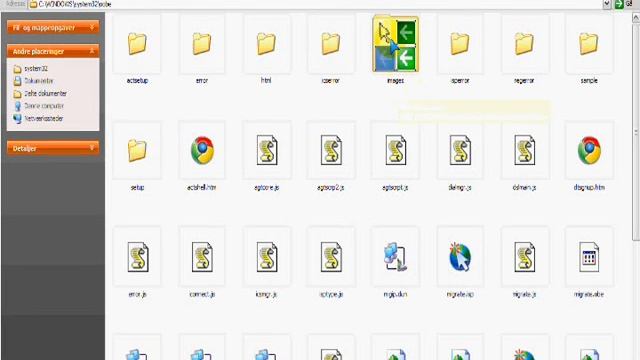Click the vertical scrollbar thumb
The width and height of the screenshot is (640, 360).
(636, 132)
